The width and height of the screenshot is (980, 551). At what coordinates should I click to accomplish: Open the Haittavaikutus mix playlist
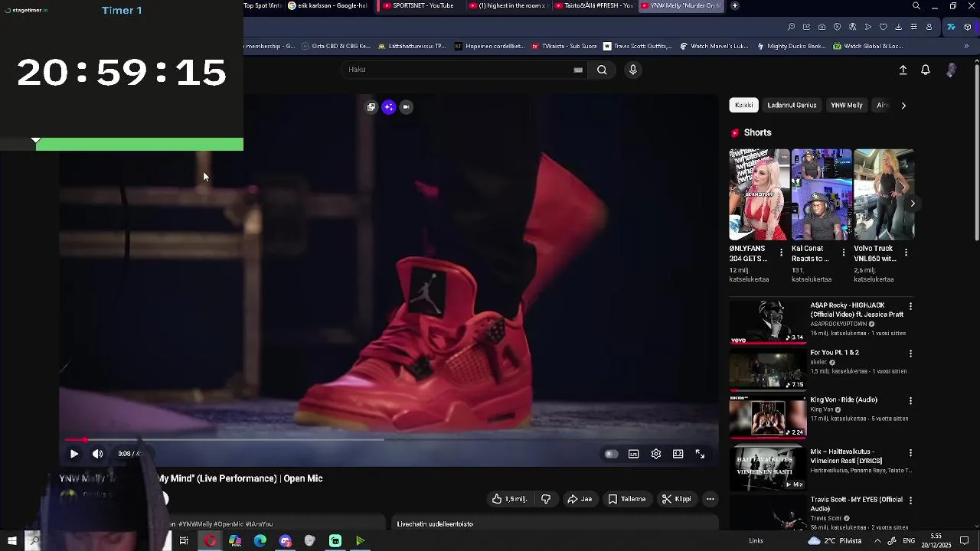[768, 468]
